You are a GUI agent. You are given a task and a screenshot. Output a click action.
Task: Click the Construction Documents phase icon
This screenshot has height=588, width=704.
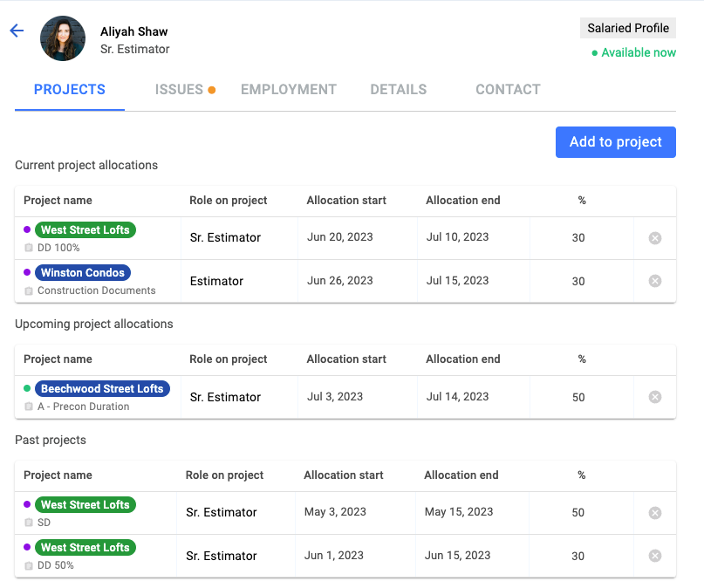29,291
